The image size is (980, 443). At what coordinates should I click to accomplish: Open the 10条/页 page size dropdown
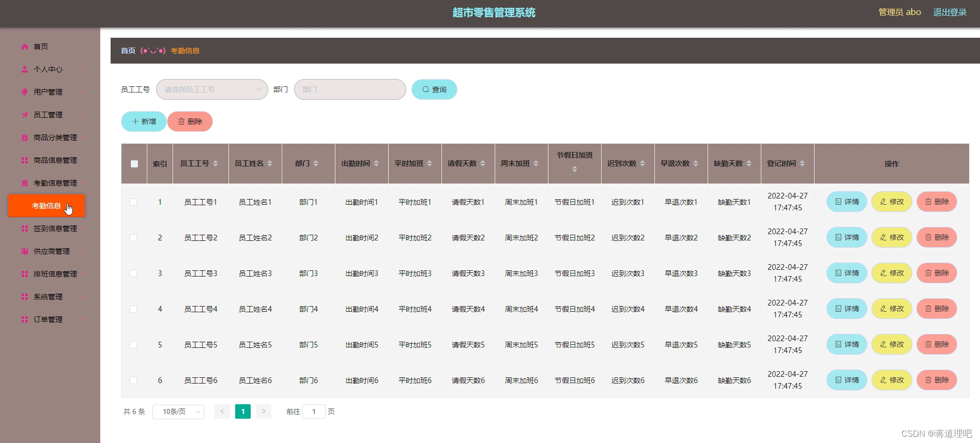click(x=178, y=411)
